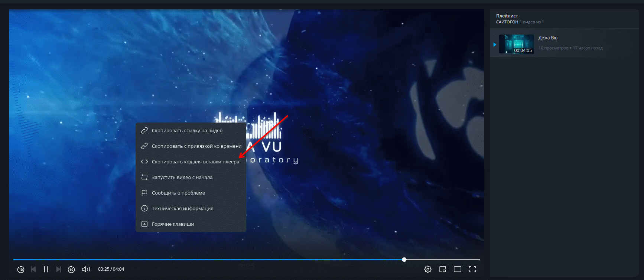The height and width of the screenshot is (280, 644).
Task: Choose 'Скопировать ссылку на видео'
Action: pos(191,130)
